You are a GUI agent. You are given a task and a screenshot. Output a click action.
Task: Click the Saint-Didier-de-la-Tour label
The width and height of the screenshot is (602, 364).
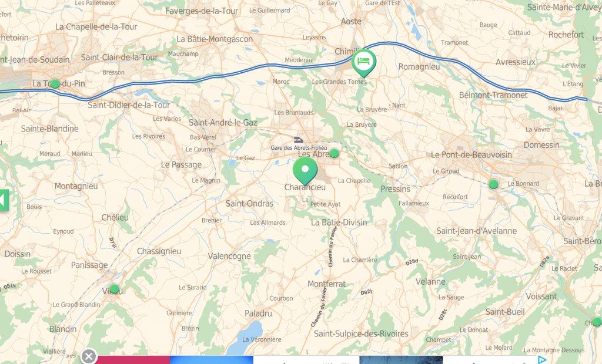point(129,105)
